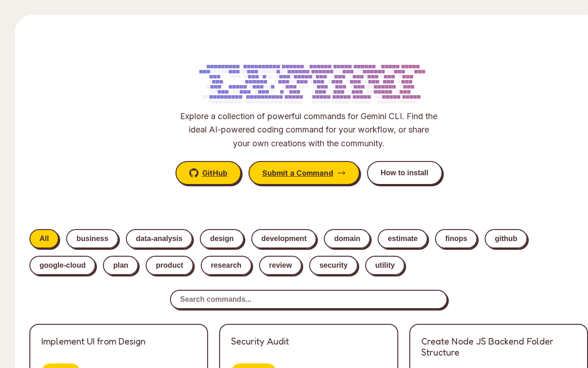Filter commands by business

pos(92,239)
